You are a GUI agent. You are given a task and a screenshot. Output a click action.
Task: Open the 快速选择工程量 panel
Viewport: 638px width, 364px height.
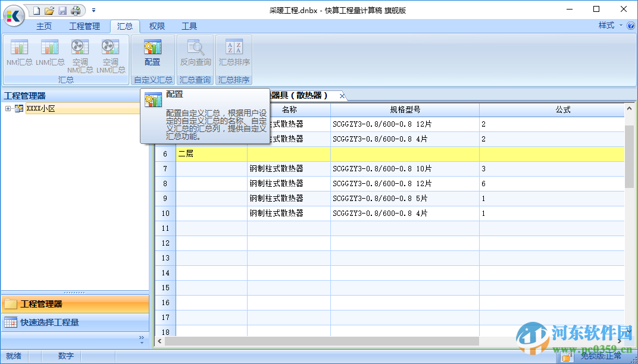pyautogui.click(x=76, y=322)
